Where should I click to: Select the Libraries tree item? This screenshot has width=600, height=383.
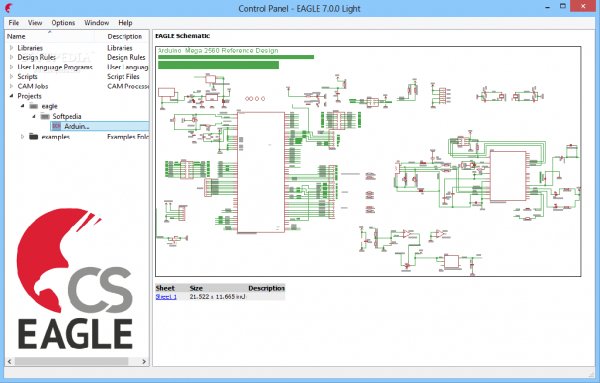tap(30, 48)
